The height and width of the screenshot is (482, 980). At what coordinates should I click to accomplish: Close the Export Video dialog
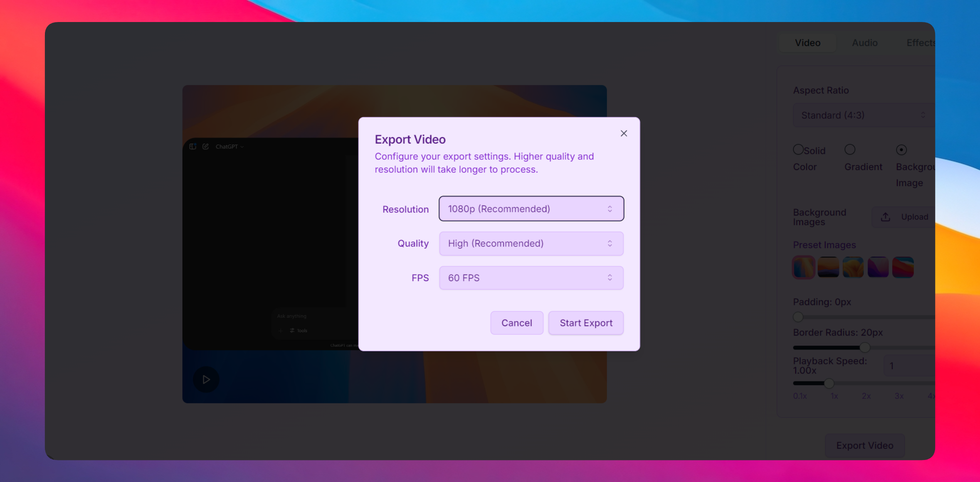(624, 133)
